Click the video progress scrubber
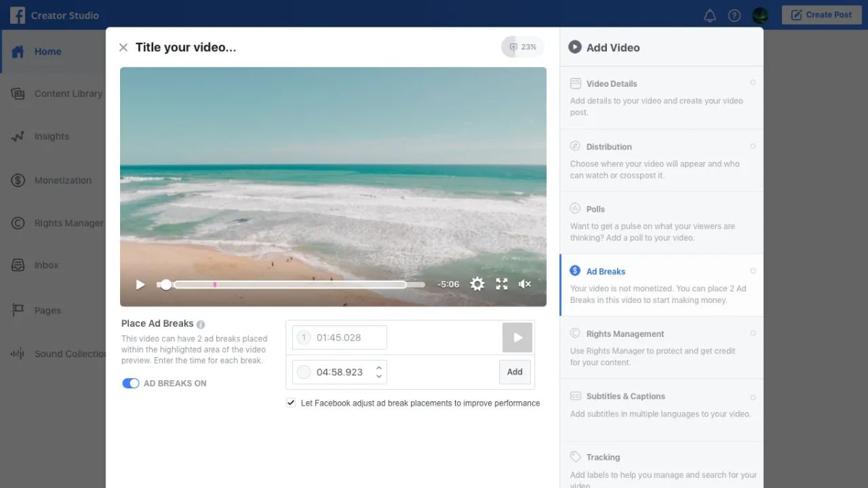Viewport: 868px width, 488px height. pos(289,284)
